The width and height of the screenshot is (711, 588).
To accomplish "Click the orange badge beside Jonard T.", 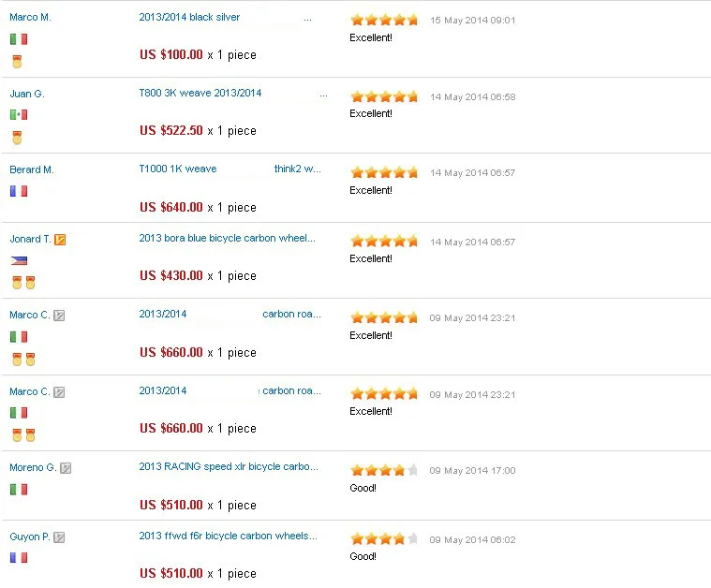I will tap(61, 240).
